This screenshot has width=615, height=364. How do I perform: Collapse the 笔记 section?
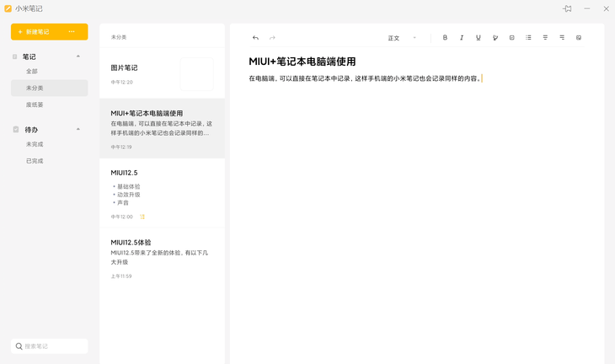78,56
